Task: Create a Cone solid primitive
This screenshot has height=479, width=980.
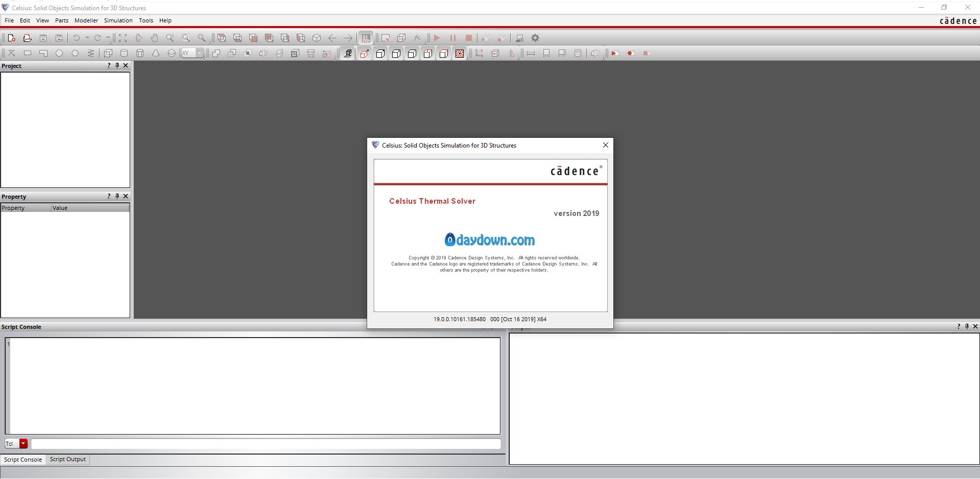Action: [x=156, y=53]
